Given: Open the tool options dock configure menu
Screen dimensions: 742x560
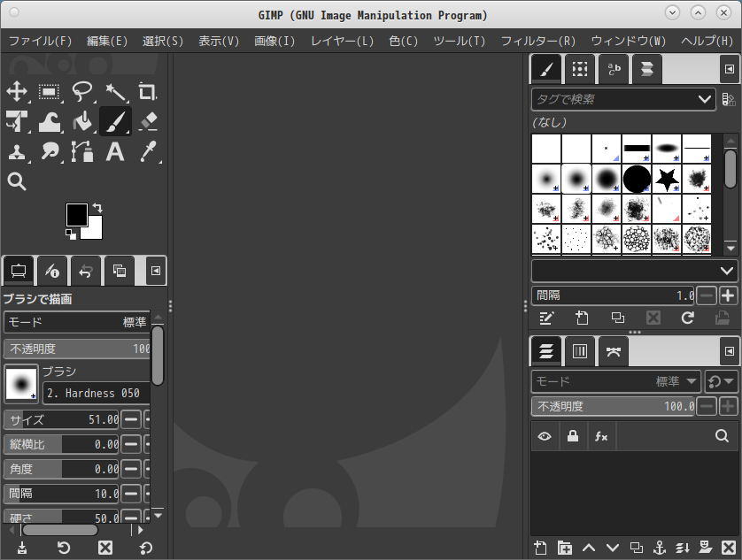Looking at the screenshot, I should point(156,271).
